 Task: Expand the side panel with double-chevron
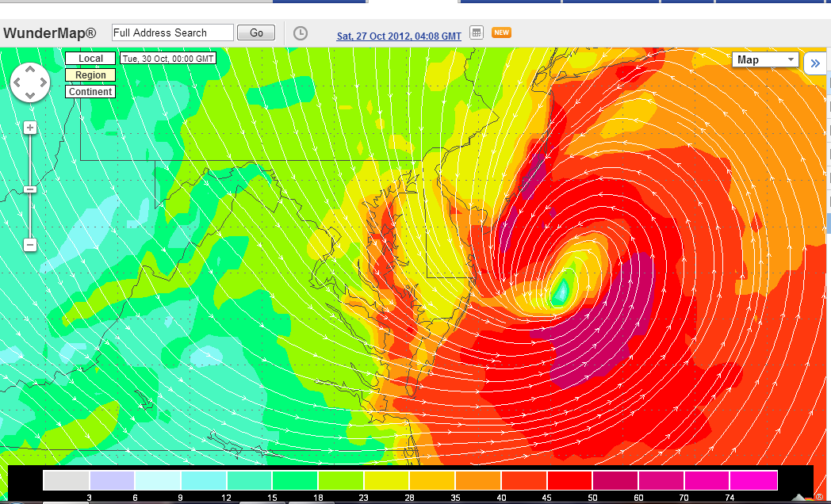(x=814, y=63)
